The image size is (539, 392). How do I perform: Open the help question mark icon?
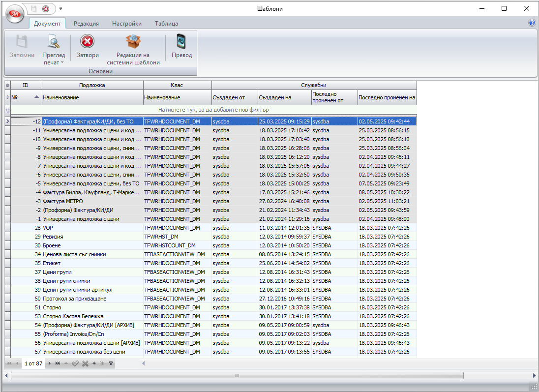pos(532,23)
